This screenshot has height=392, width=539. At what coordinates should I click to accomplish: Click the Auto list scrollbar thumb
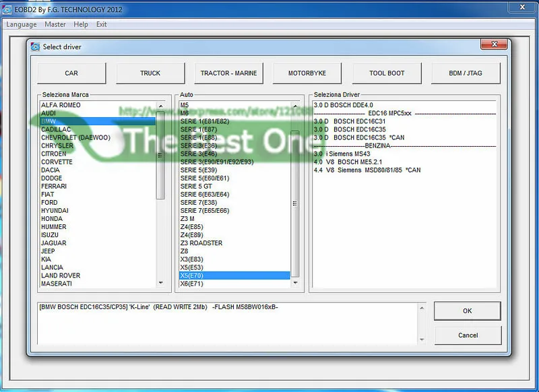pos(295,203)
